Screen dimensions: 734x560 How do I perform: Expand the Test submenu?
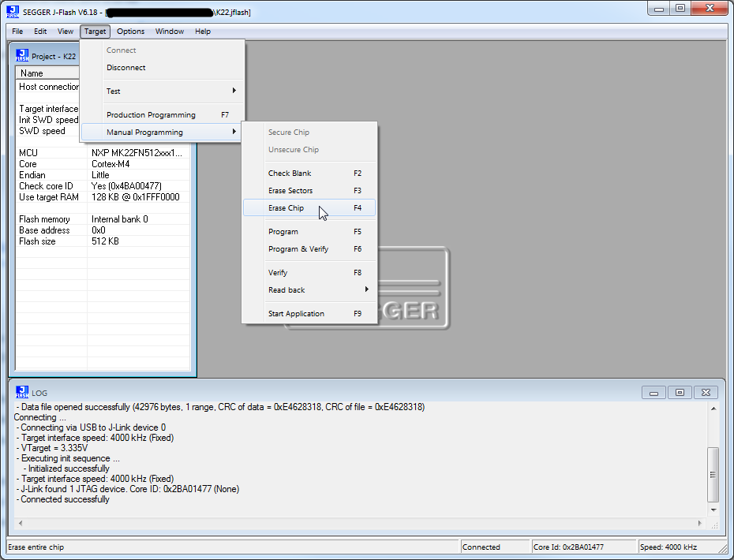coord(163,91)
